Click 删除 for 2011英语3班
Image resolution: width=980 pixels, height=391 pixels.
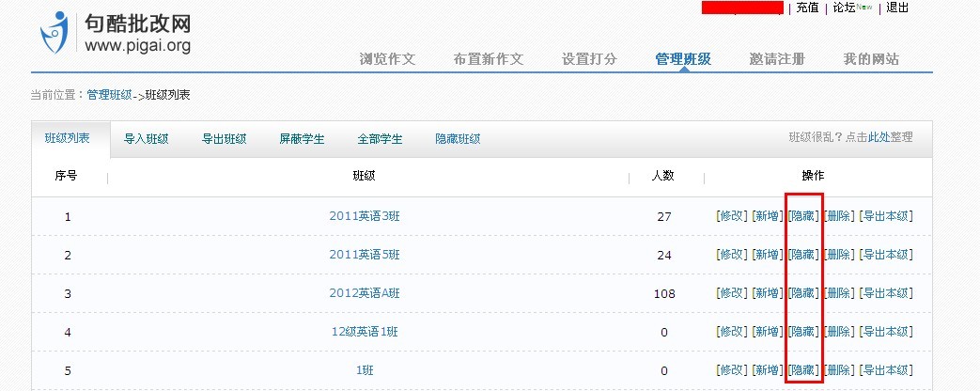(x=839, y=216)
